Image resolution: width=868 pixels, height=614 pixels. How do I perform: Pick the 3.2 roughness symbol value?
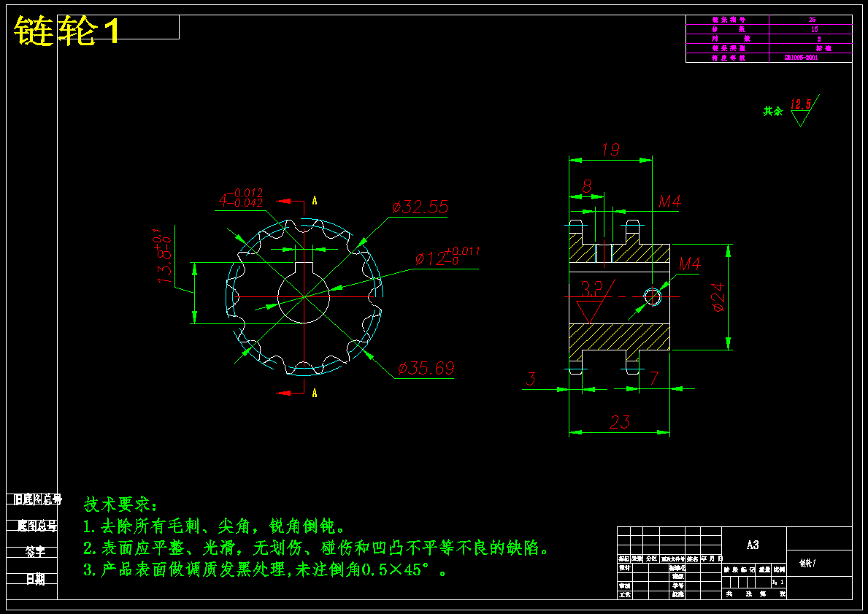[592, 288]
